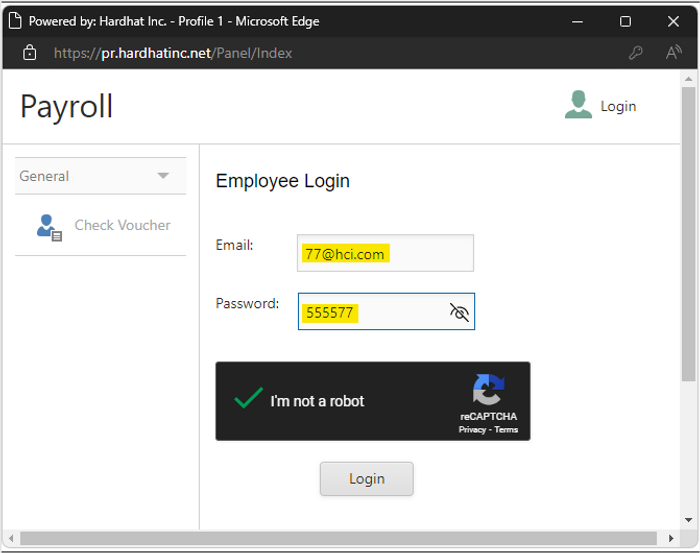
Task: Focus the Email input field
Action: pos(385,253)
